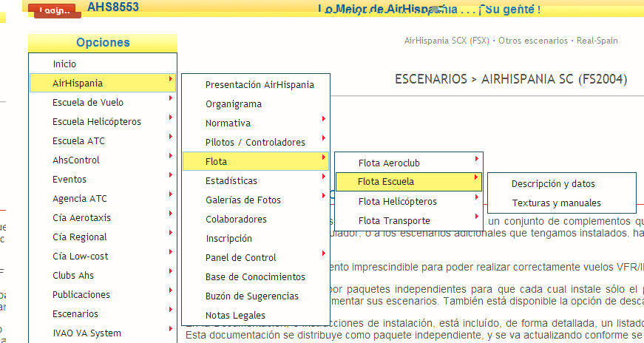Expand the Normativa submenu

228,123
